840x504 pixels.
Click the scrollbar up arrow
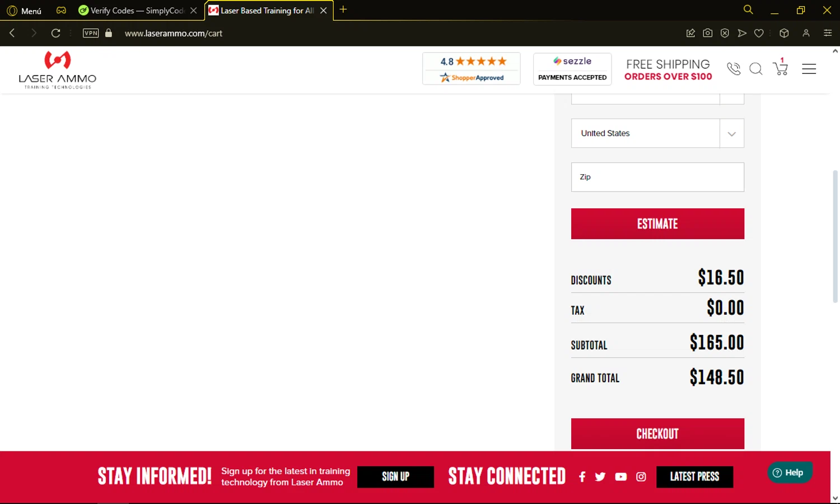(835, 51)
